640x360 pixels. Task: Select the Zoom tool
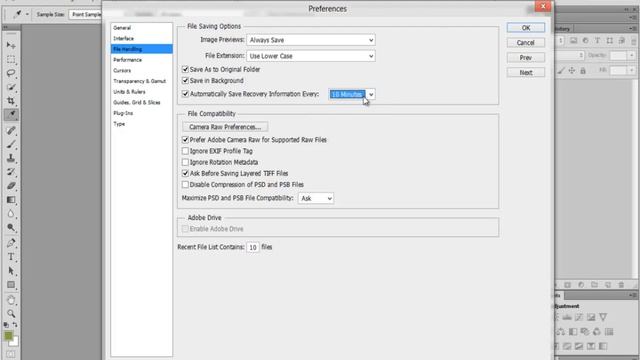[11, 313]
